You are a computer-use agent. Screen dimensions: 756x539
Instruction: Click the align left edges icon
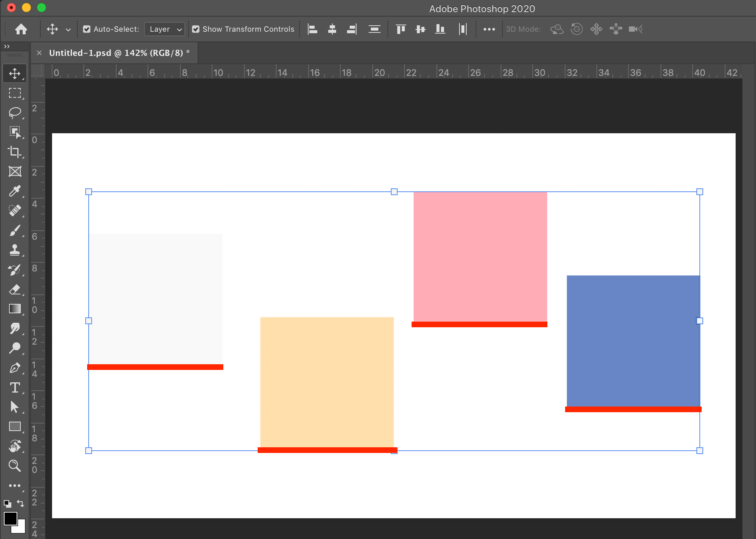(312, 29)
